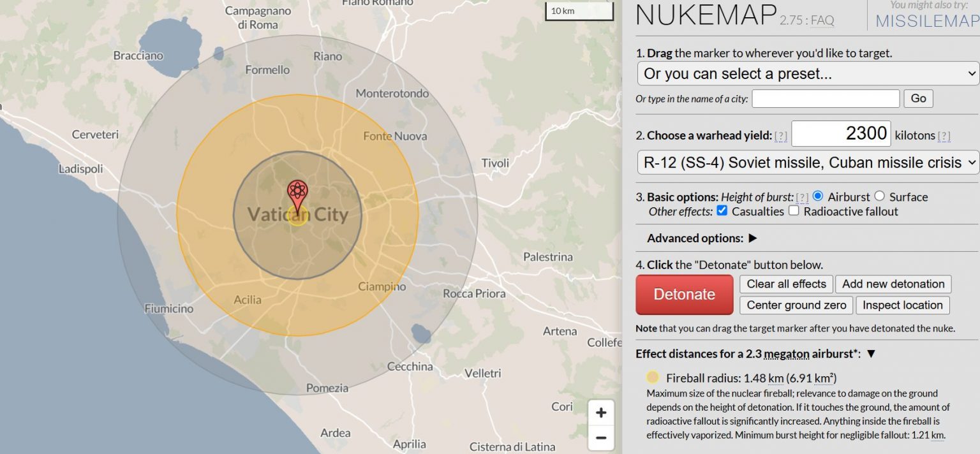Select the Airburst radio button

[818, 196]
